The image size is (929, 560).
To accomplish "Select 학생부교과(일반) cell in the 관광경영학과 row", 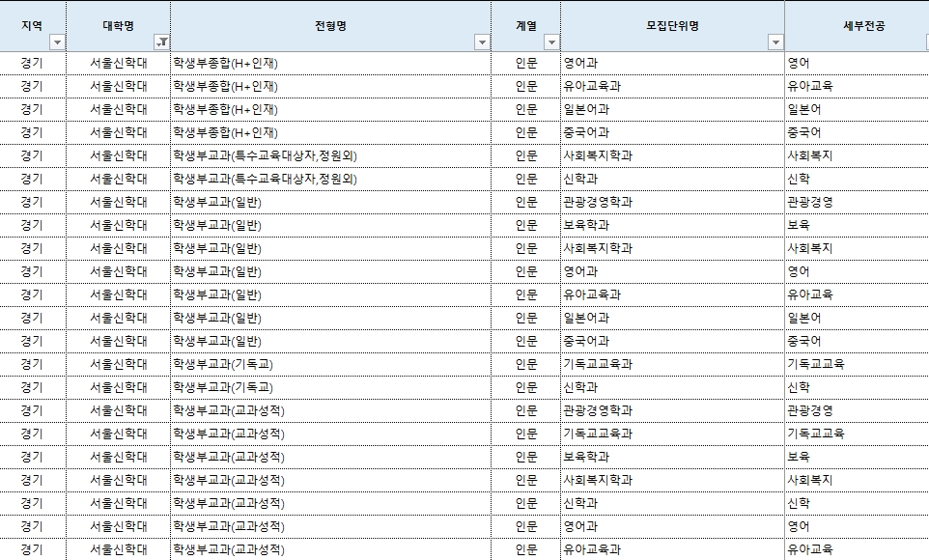I will [x=217, y=202].
